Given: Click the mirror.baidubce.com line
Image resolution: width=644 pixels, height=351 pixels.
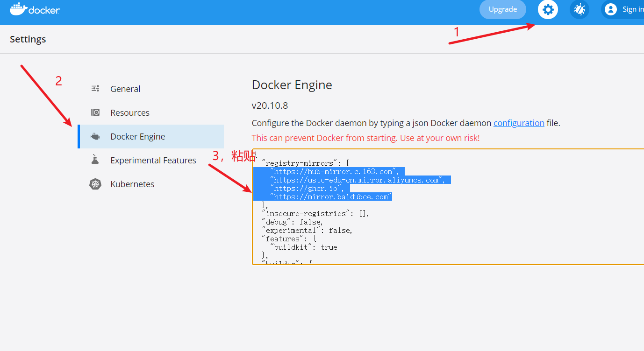Looking at the screenshot, I should pyautogui.click(x=331, y=197).
